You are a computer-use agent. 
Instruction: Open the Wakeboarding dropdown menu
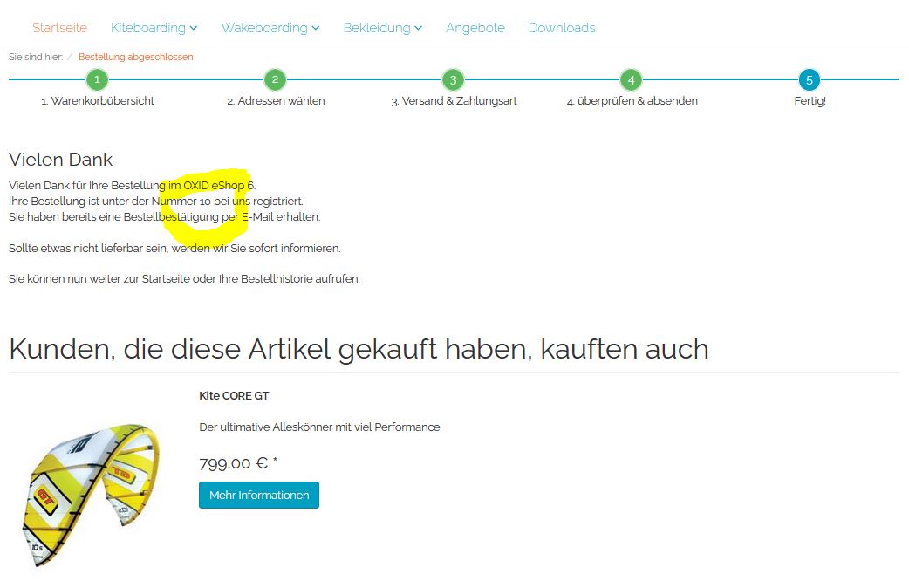point(270,28)
